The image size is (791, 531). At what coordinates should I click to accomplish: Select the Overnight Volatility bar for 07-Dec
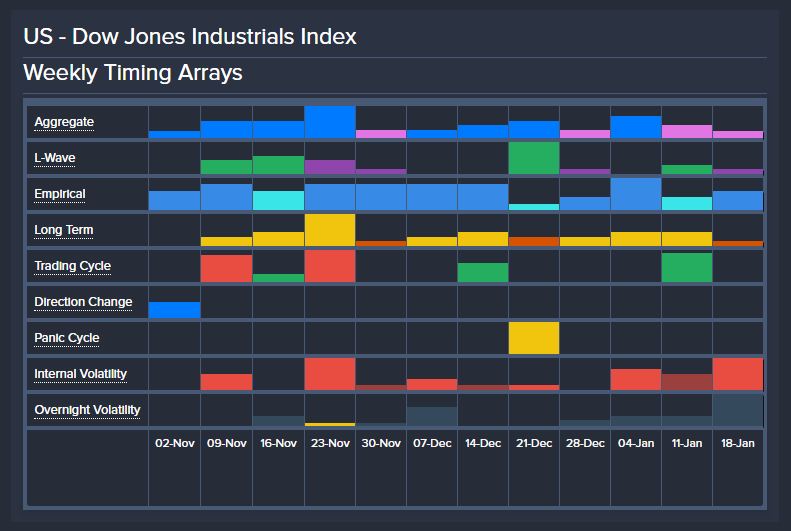pos(432,417)
